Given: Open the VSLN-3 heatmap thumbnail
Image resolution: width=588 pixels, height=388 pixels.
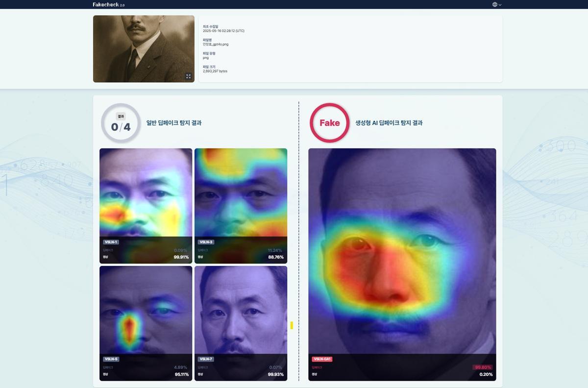Looking at the screenshot, I should coord(241,196).
